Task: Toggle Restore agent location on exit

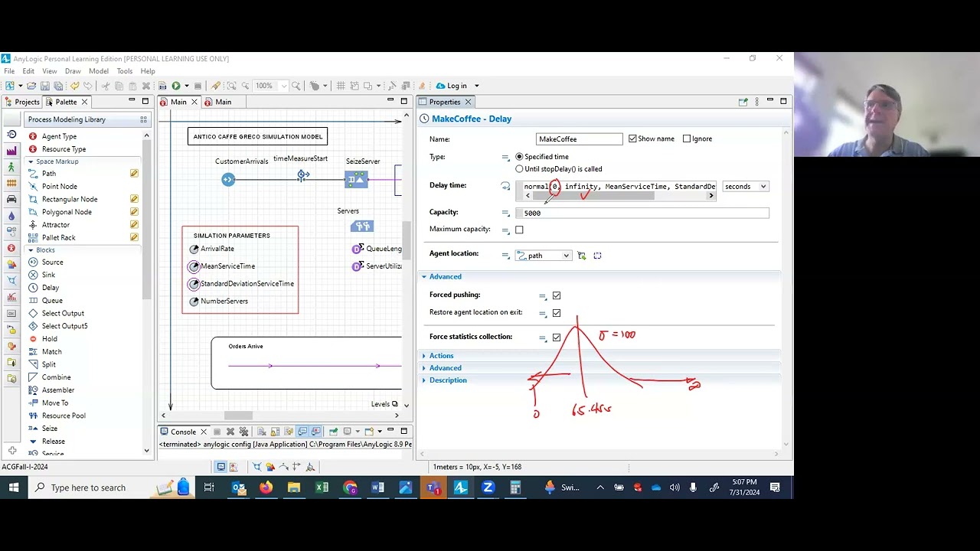Action: click(557, 313)
